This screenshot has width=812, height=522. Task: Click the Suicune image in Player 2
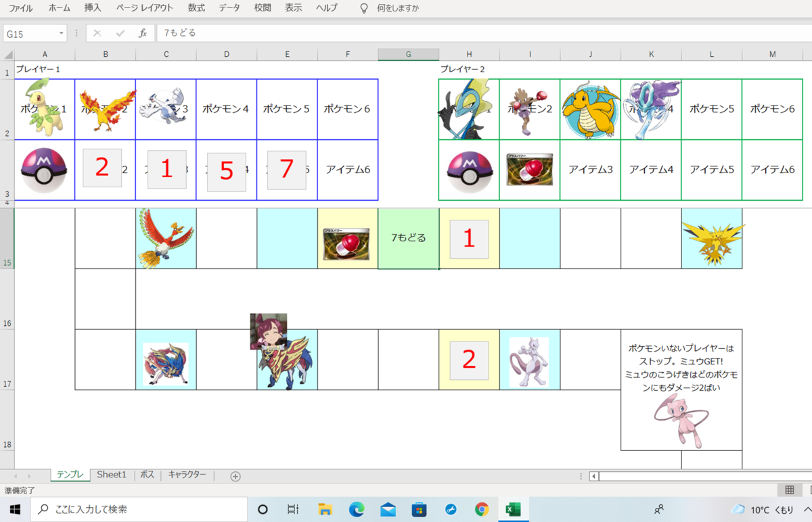650,109
